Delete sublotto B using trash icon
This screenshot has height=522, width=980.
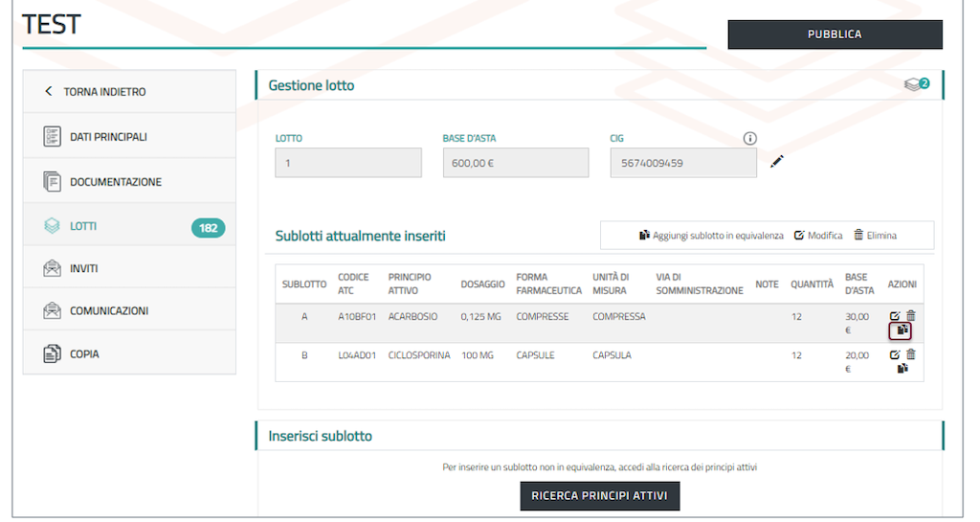coord(911,354)
